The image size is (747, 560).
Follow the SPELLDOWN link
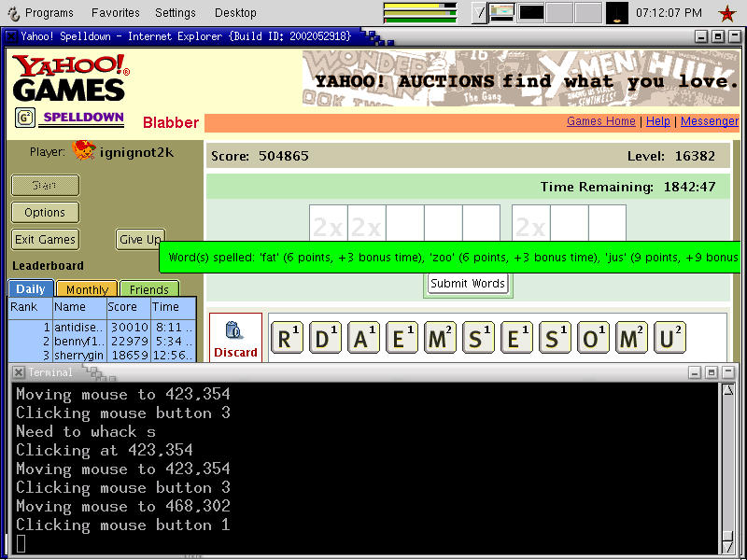84,118
